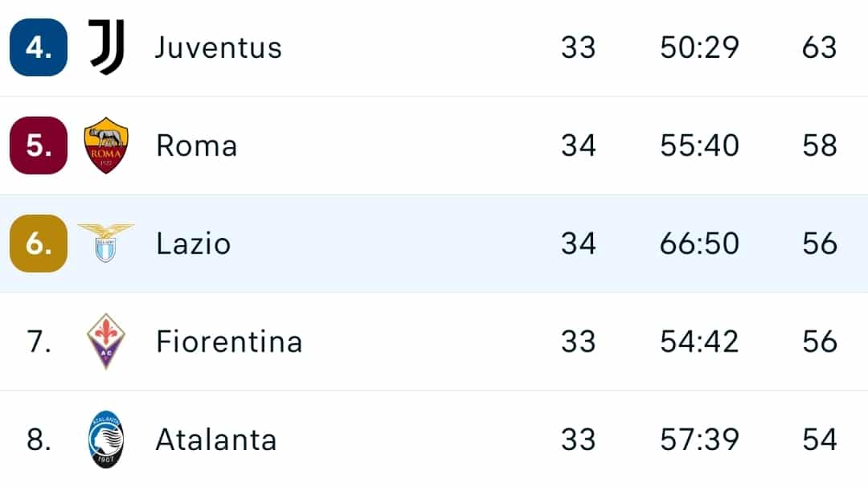This screenshot has width=868, height=487.
Task: Click Lazio goal difference 66:50
Action: pyautogui.click(x=699, y=243)
